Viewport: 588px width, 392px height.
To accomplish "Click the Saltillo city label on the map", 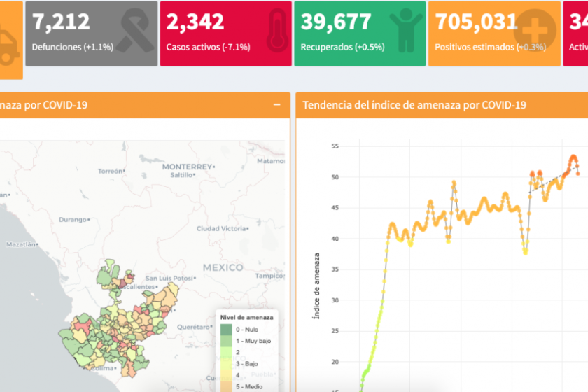I will pyautogui.click(x=181, y=175).
